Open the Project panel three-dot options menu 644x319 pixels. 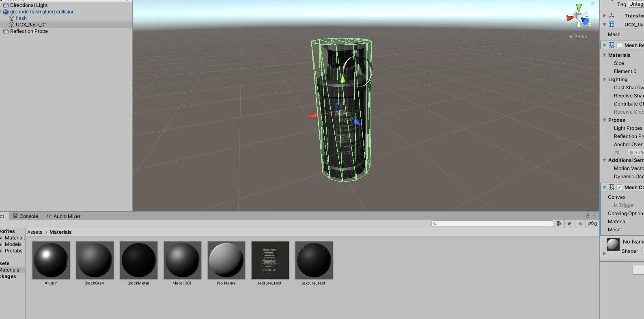594,216
